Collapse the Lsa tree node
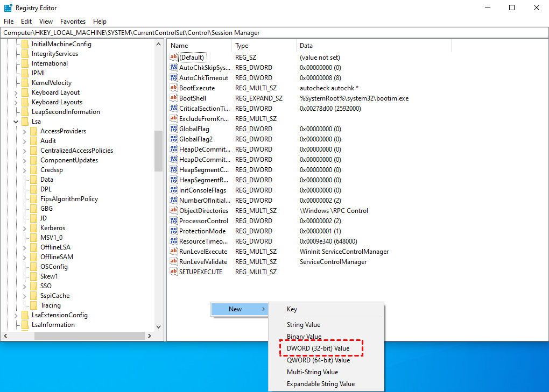The width and height of the screenshot is (549, 392). (x=16, y=122)
